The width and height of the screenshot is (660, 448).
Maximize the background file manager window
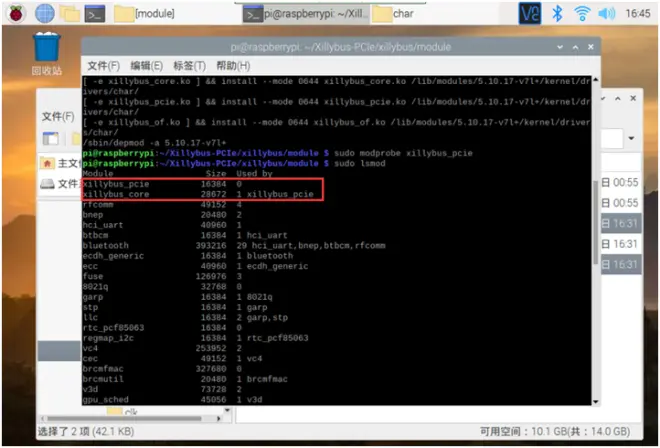617,98
